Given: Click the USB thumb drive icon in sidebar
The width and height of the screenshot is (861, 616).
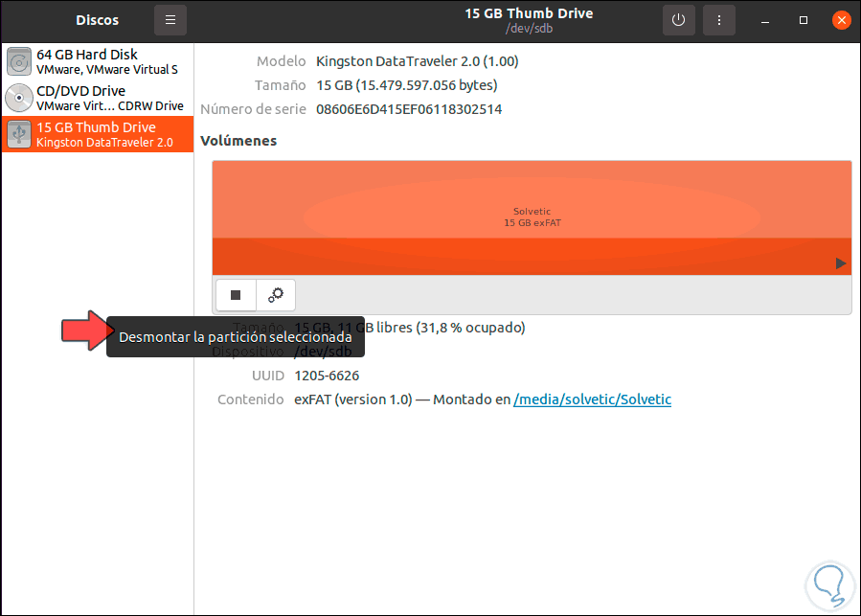Looking at the screenshot, I should pos(19,134).
